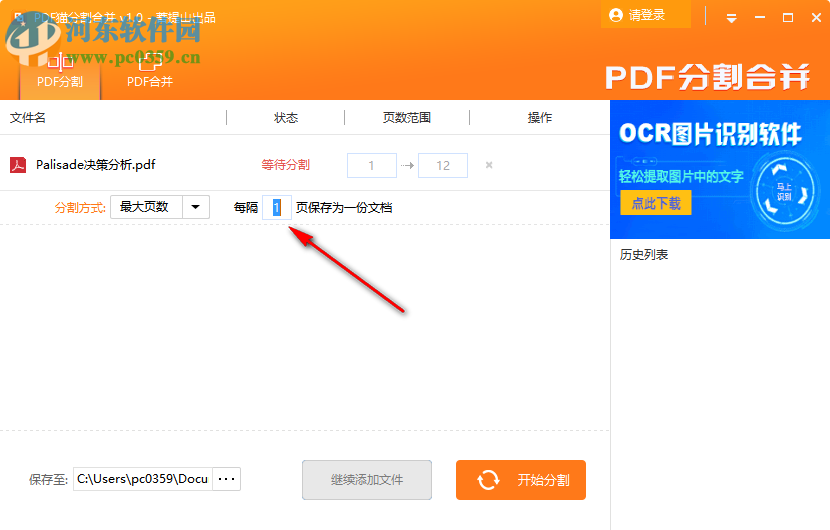
Task: Open the title bar dropdown menu icon
Action: [732, 18]
